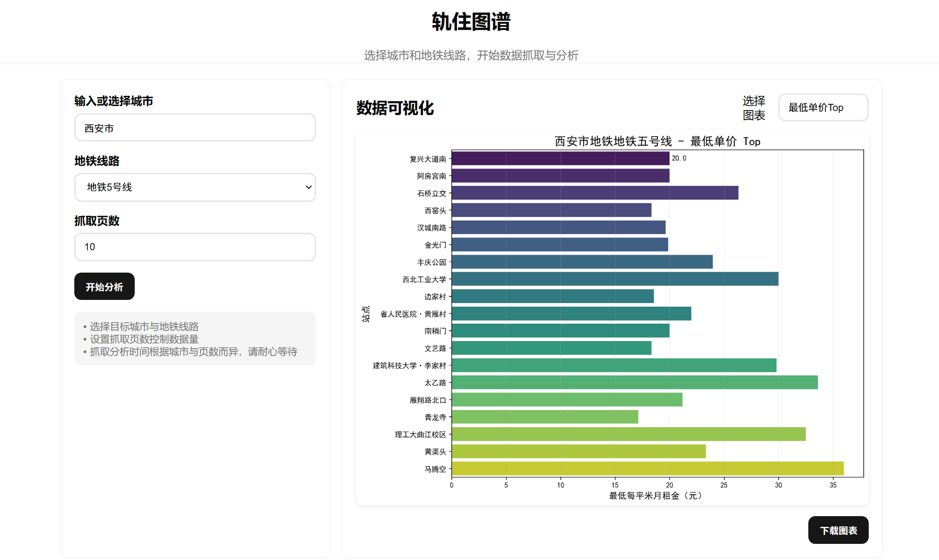Click the 南稍门 station label
This screenshot has width=939, height=560.
pos(435,331)
